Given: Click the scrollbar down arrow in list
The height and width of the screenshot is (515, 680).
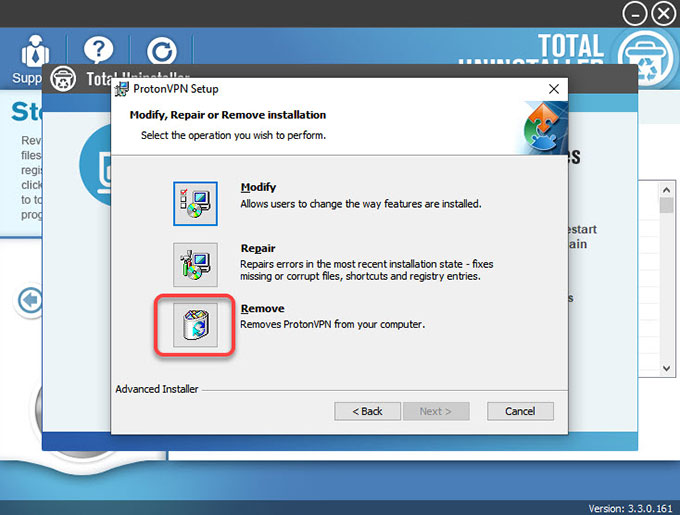Looking at the screenshot, I should 667,368.
